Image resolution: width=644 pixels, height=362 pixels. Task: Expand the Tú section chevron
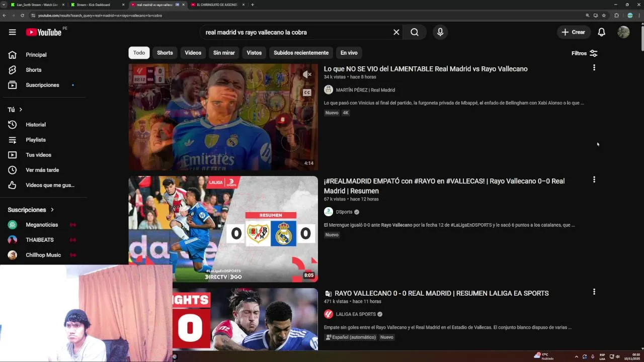tap(21, 110)
